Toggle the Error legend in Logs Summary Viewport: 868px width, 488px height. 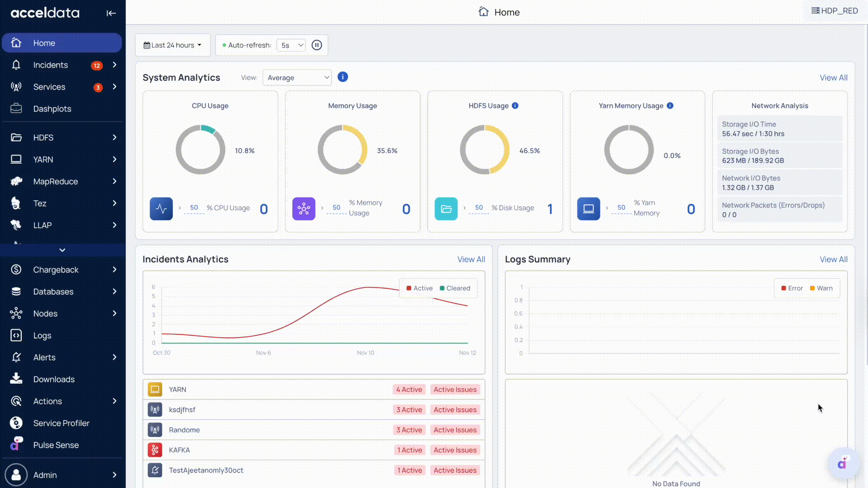(x=792, y=288)
